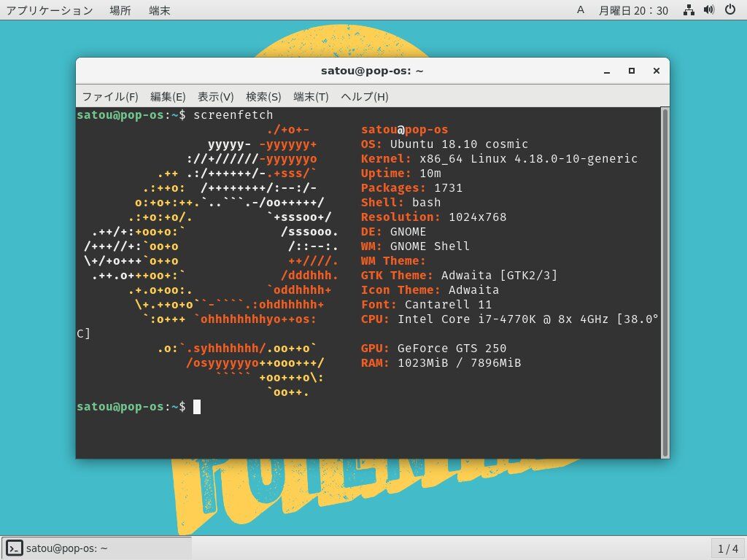Open the 場所 menu in top panel
Image resolution: width=747 pixels, height=560 pixels.
[x=120, y=10]
